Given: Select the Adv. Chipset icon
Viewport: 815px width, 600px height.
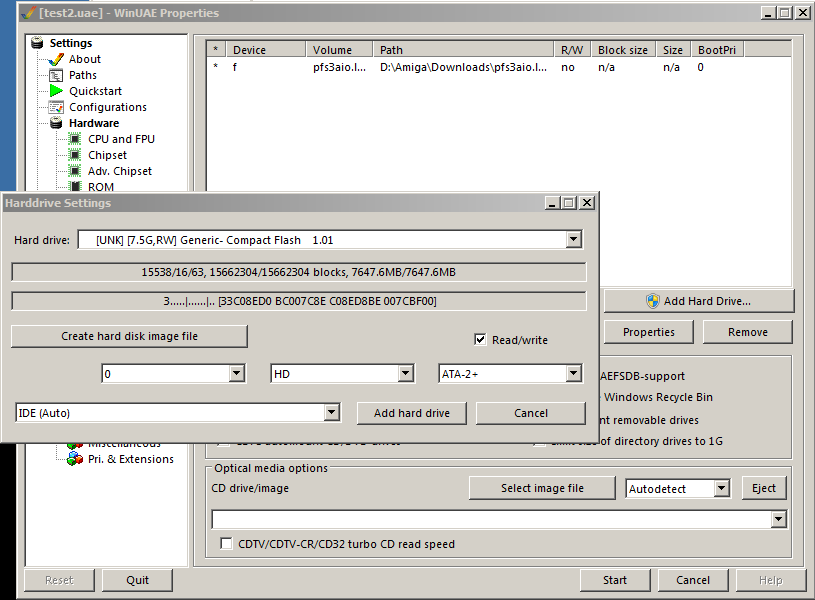Looking at the screenshot, I should [x=72, y=171].
